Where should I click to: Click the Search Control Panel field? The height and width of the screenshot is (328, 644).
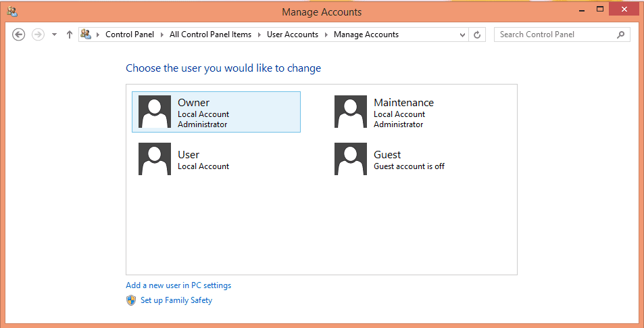pos(555,34)
